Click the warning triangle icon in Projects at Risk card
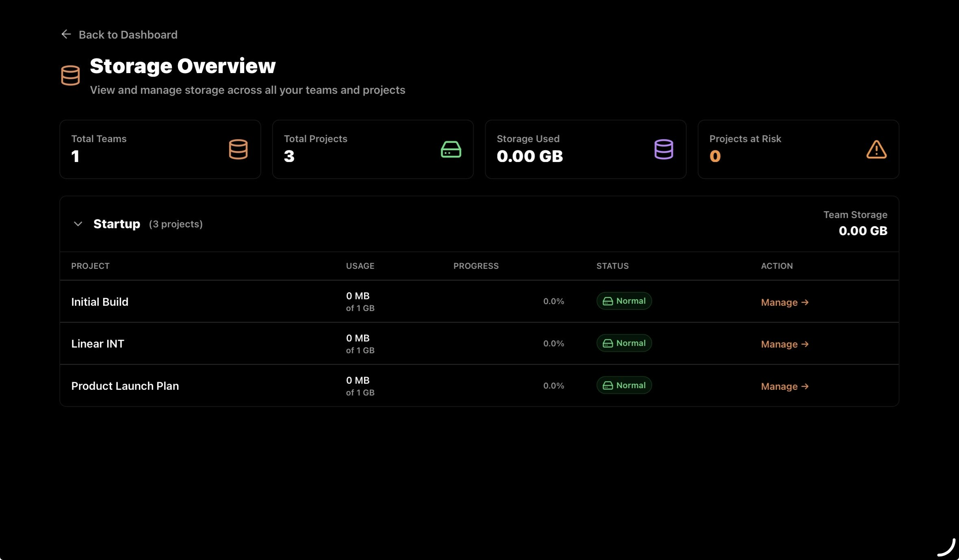Viewport: 959px width, 560px height. tap(876, 149)
